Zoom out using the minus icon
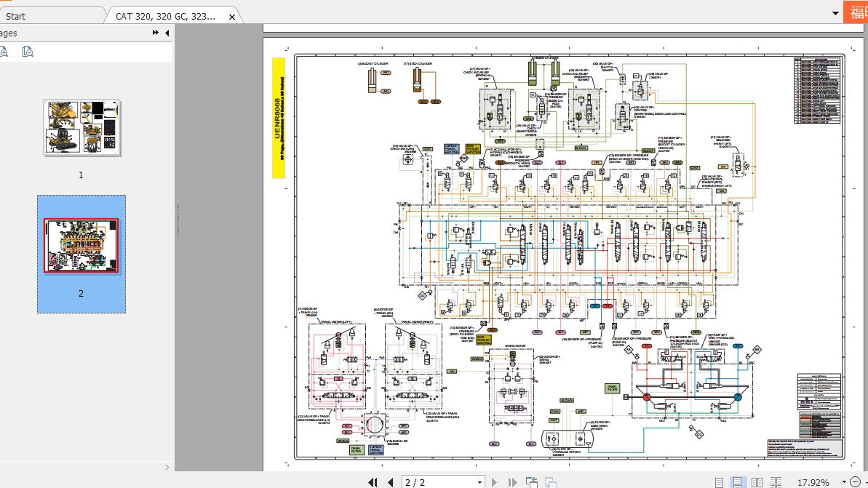 tap(856, 481)
